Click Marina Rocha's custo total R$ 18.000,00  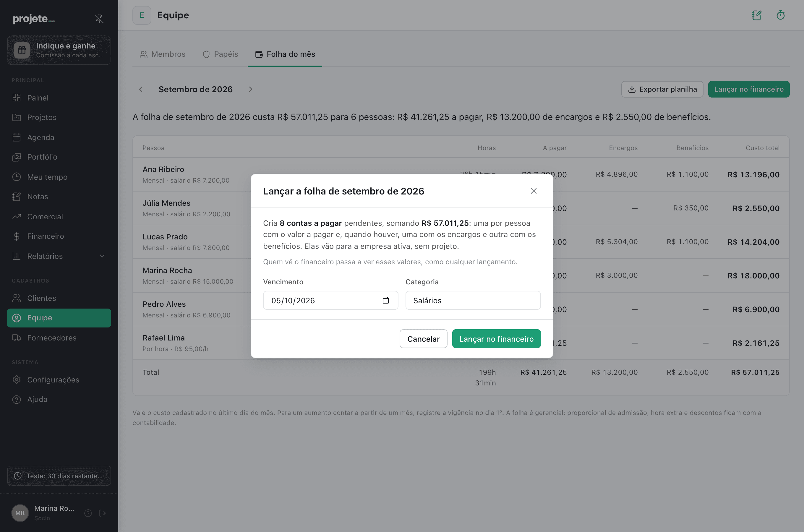[x=753, y=276]
